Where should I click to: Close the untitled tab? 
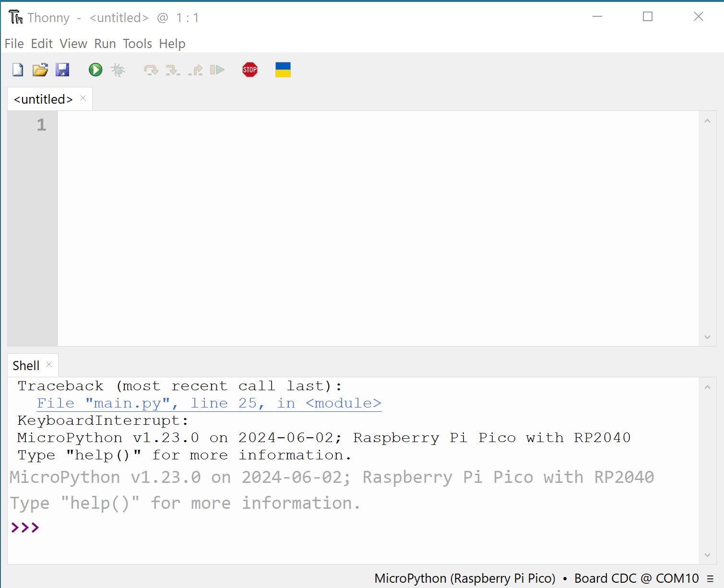coord(83,98)
